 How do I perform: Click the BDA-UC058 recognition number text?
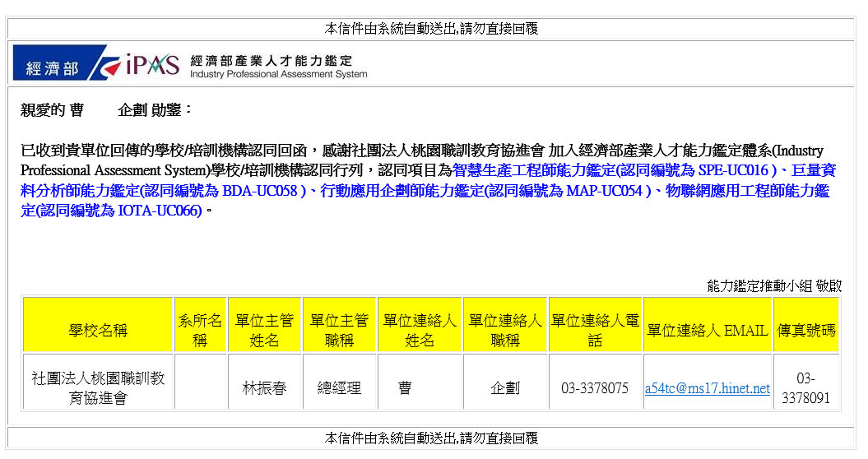[x=260, y=191]
